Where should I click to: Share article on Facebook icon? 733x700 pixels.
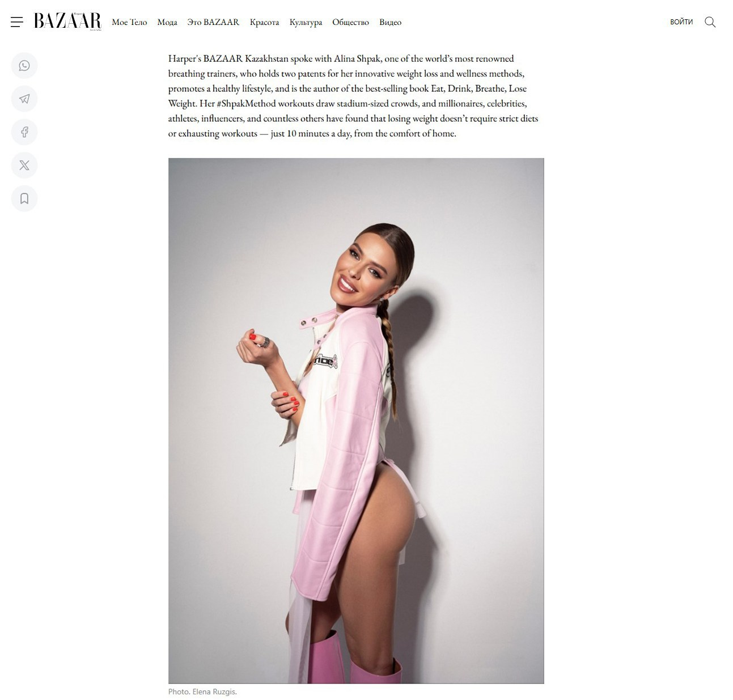pos(24,132)
